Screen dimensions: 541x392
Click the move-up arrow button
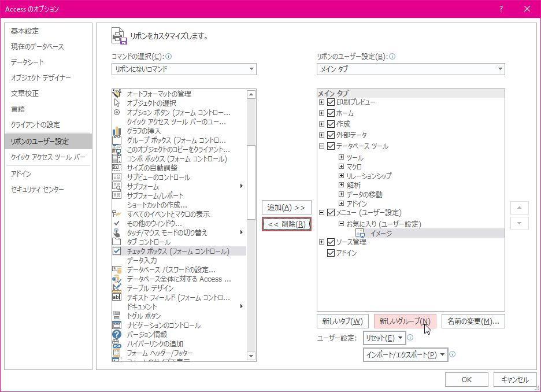[x=519, y=208]
